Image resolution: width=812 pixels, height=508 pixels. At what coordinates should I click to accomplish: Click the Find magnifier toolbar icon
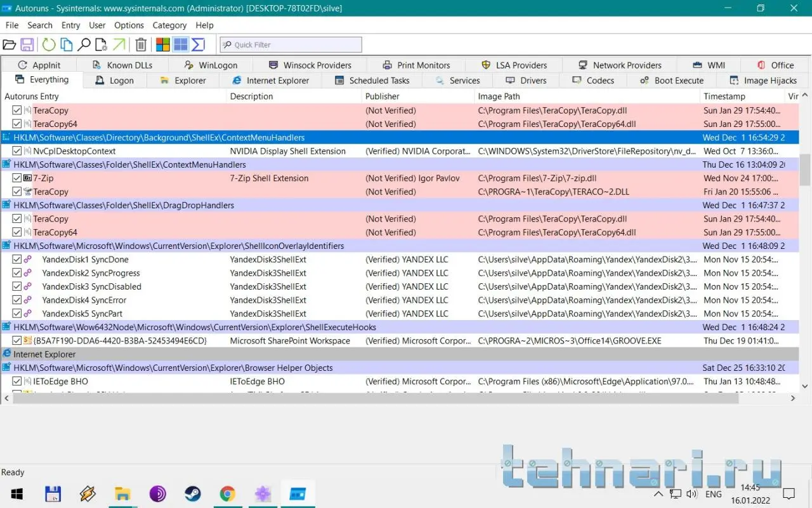[x=84, y=44]
